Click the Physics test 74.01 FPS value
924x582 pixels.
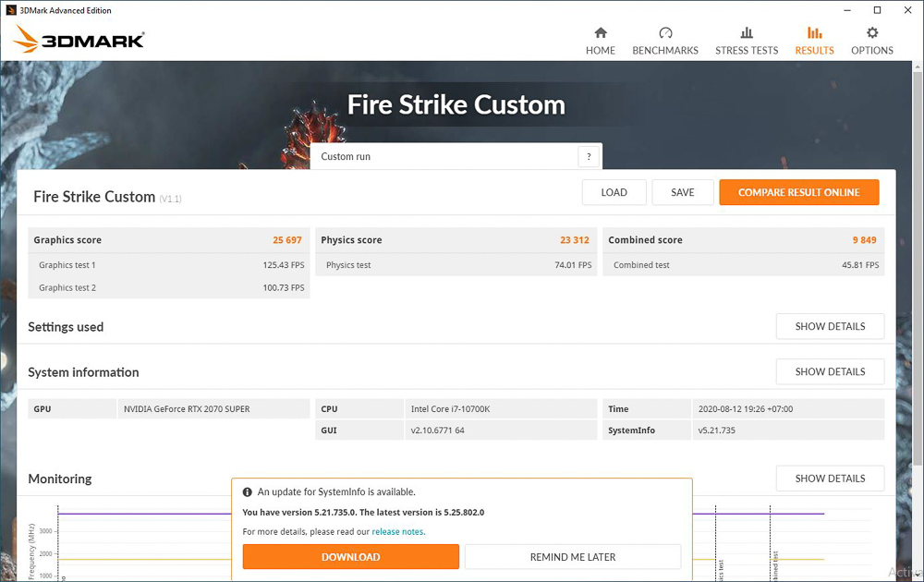[x=573, y=265]
